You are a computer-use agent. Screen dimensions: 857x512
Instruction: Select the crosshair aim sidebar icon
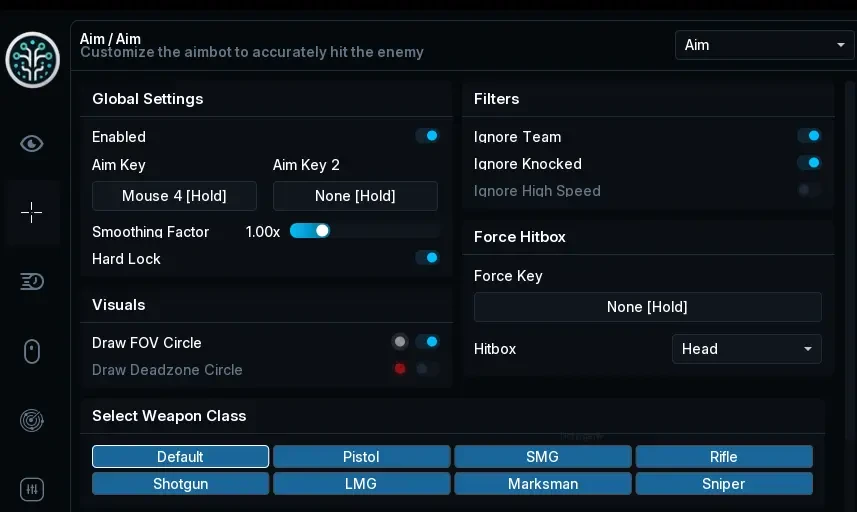32,212
